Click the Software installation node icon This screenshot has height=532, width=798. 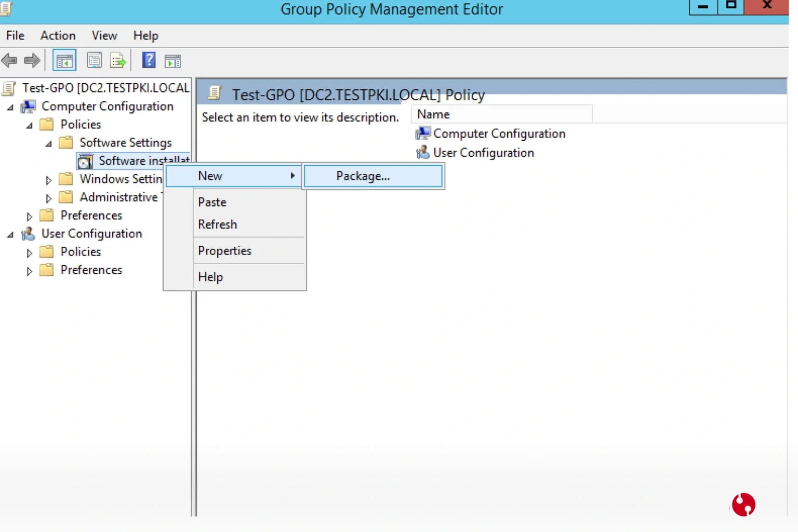click(x=85, y=162)
